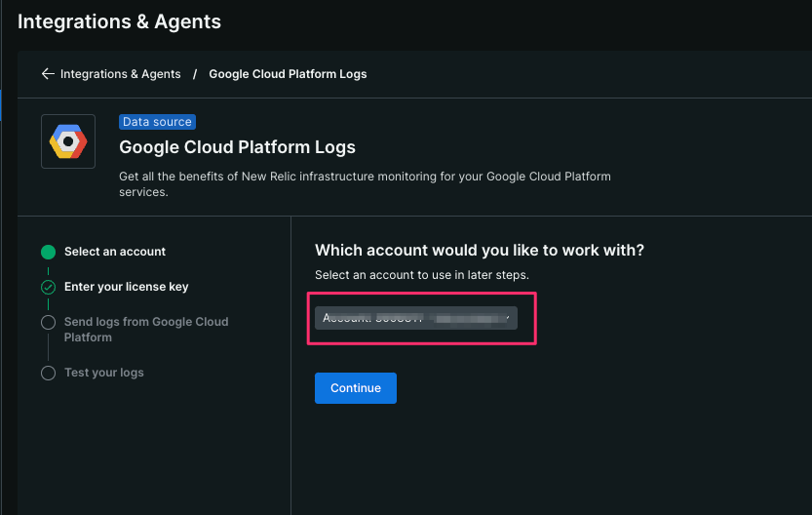Click 'Select an account to use in later steps' text

421,275
